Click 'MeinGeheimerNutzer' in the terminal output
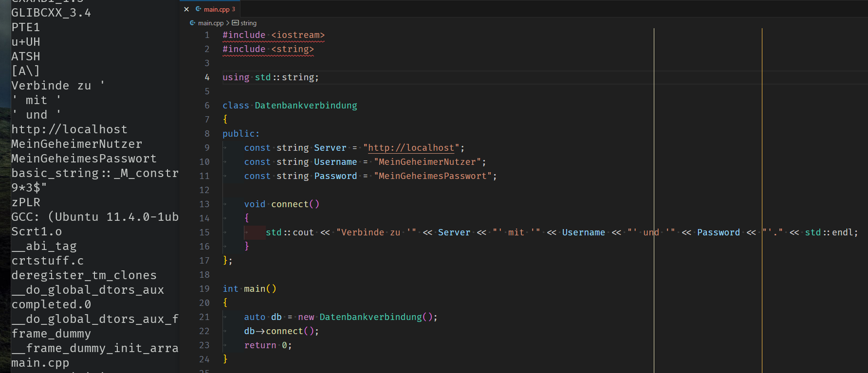Viewport: 868px width, 373px height. [77, 144]
